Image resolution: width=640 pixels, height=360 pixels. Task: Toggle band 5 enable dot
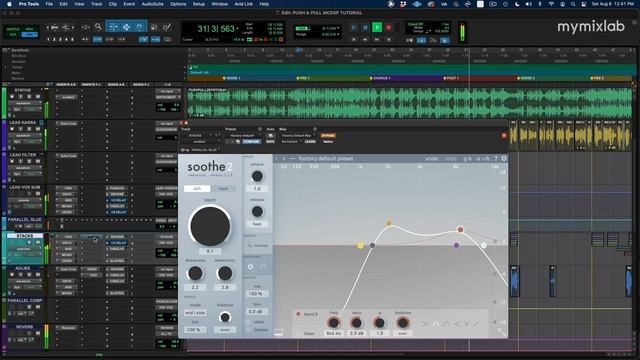tap(298, 314)
